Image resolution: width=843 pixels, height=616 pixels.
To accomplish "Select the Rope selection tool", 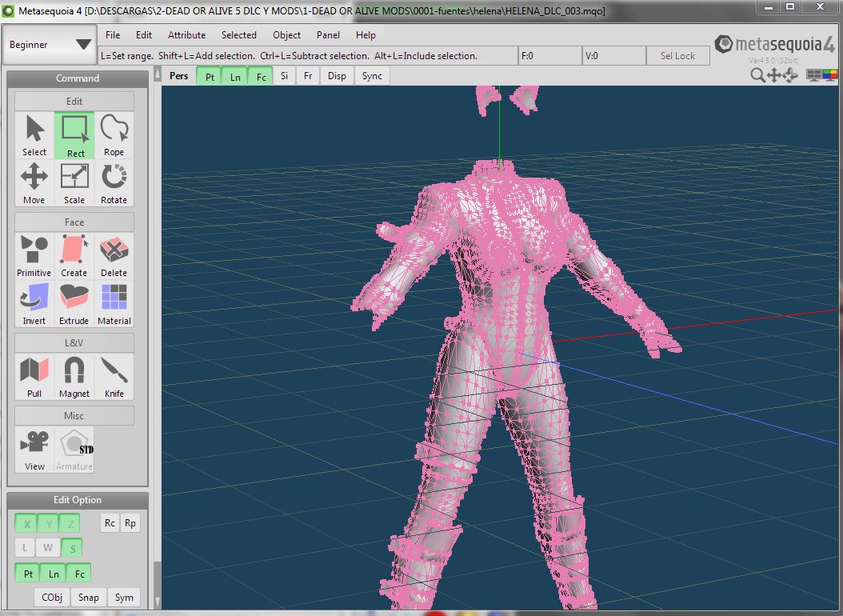I will (x=114, y=134).
